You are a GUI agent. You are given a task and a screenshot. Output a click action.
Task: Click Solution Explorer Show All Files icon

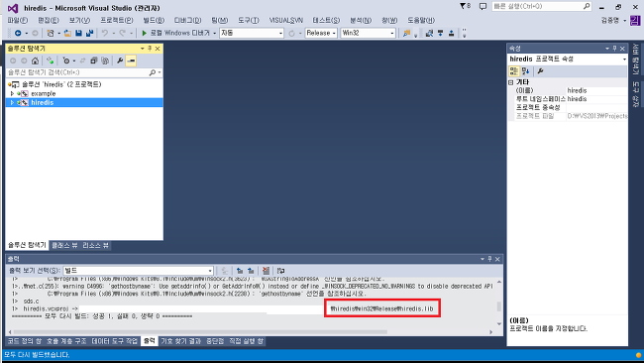[x=105, y=60]
